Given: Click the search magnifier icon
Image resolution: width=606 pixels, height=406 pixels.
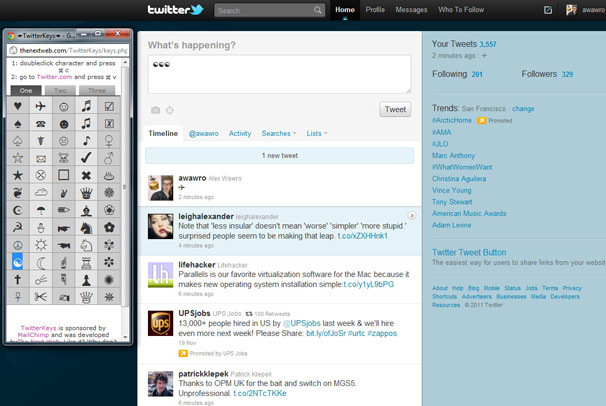Looking at the screenshot, I should [317, 10].
